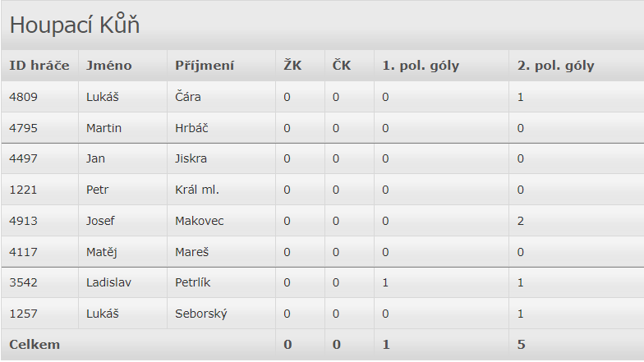
Task: Click the ŽK column header
Action: coord(292,66)
